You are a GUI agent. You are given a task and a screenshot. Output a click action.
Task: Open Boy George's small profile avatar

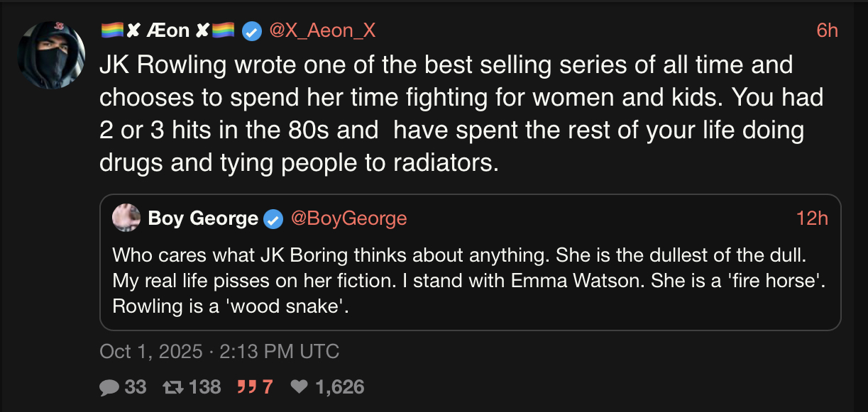[x=126, y=218]
